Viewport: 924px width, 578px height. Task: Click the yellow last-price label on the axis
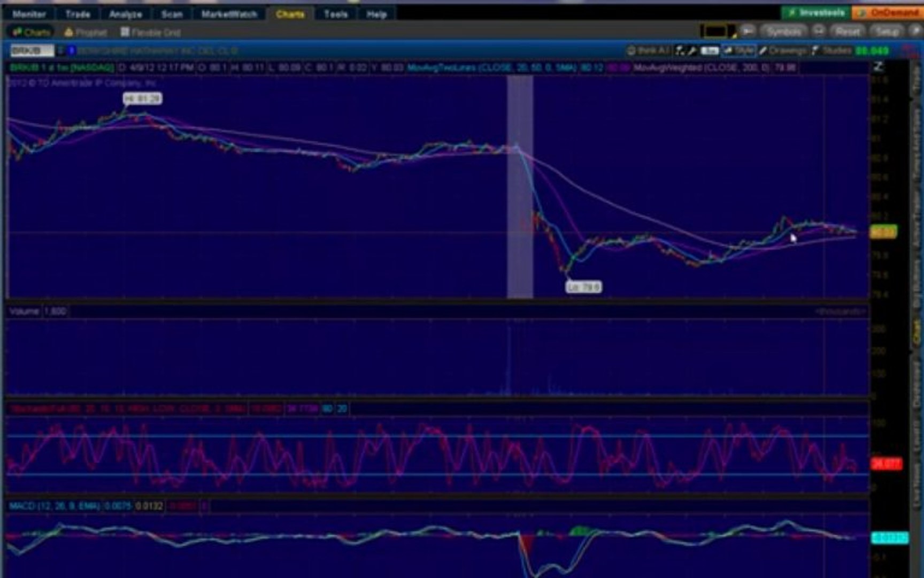883,232
